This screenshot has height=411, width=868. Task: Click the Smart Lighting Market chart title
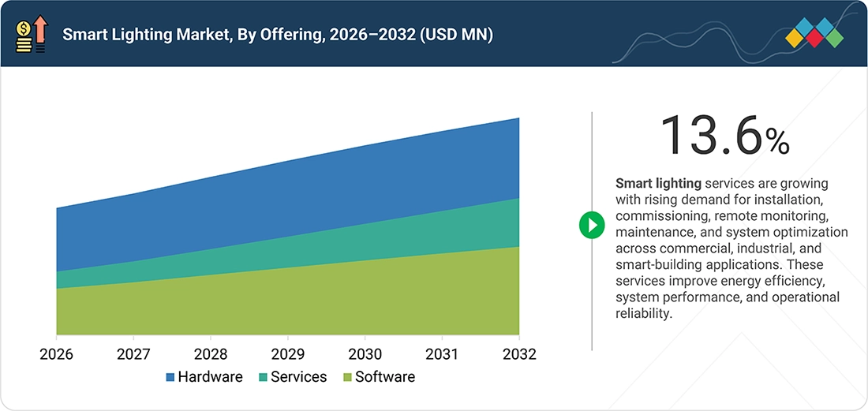278,35
